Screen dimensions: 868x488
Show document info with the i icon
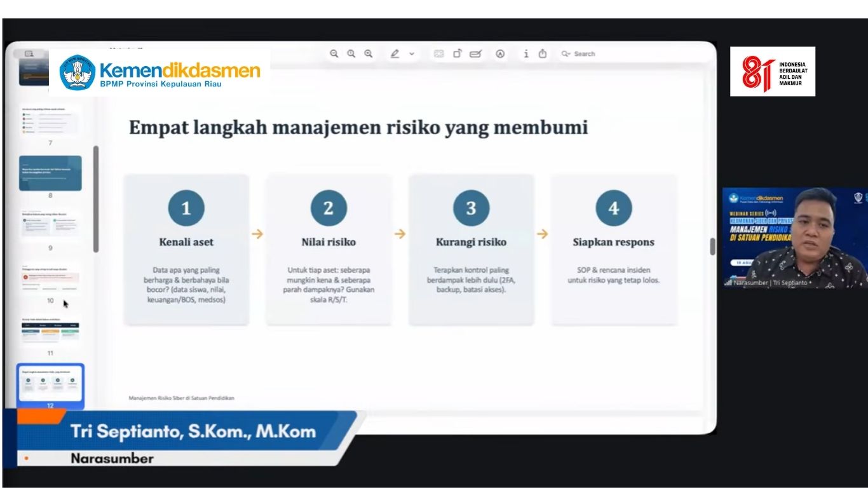point(526,54)
